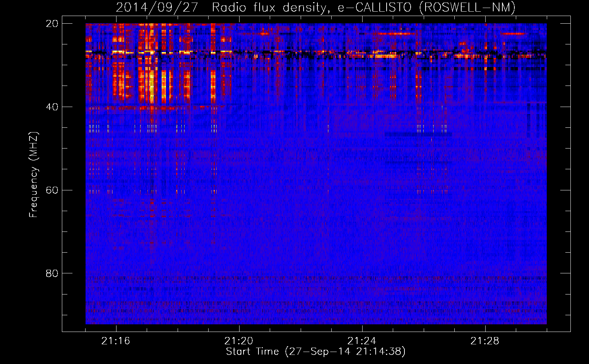Click the '80' frequency tick label
589x364 pixels.
pos(52,273)
